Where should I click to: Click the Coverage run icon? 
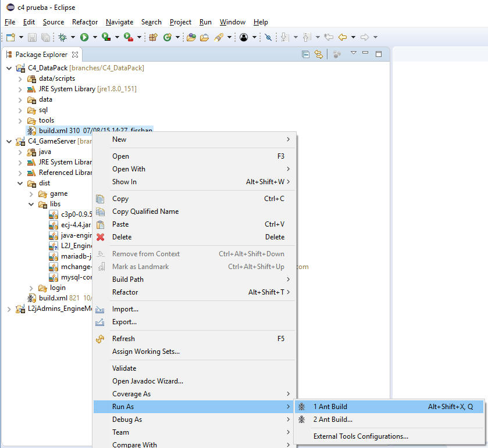(106, 37)
